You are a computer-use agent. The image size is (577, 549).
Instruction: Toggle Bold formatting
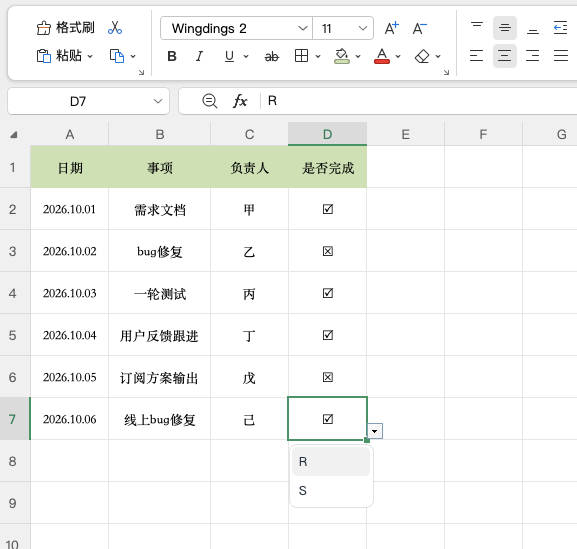[172, 56]
